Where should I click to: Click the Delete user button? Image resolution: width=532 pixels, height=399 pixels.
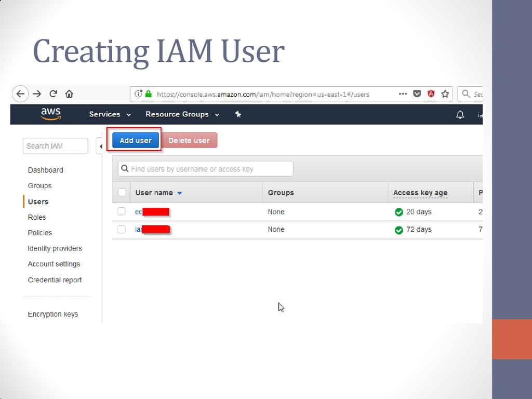pos(189,140)
